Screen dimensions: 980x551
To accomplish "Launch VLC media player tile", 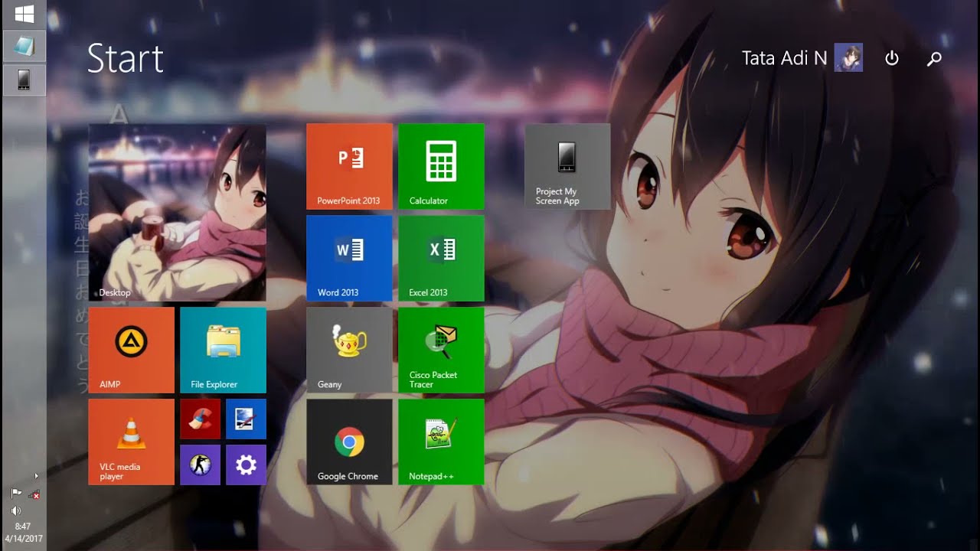I will point(131,442).
